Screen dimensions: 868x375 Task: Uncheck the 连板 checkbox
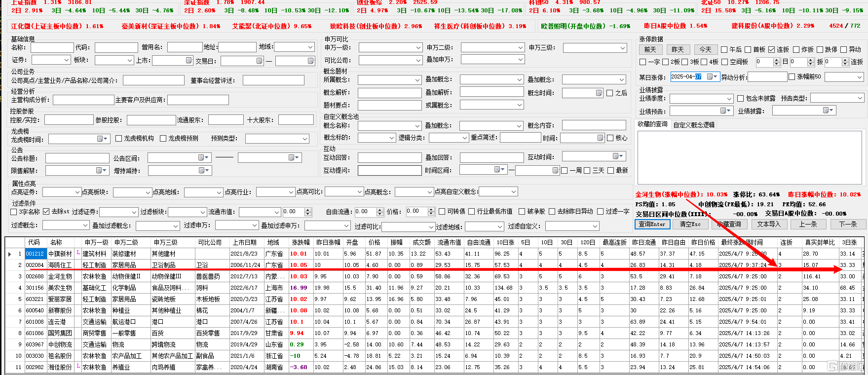771,49
